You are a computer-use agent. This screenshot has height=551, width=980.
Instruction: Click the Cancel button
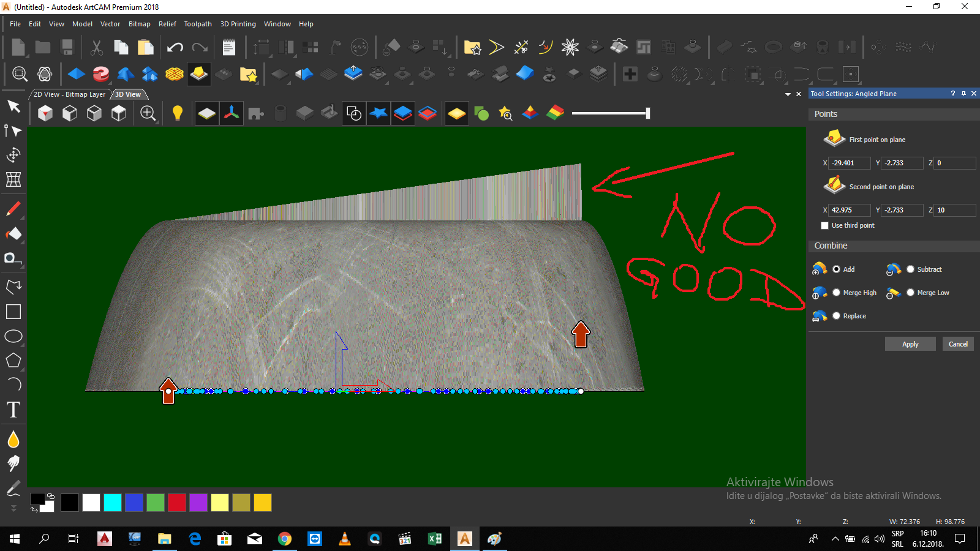[x=957, y=343]
